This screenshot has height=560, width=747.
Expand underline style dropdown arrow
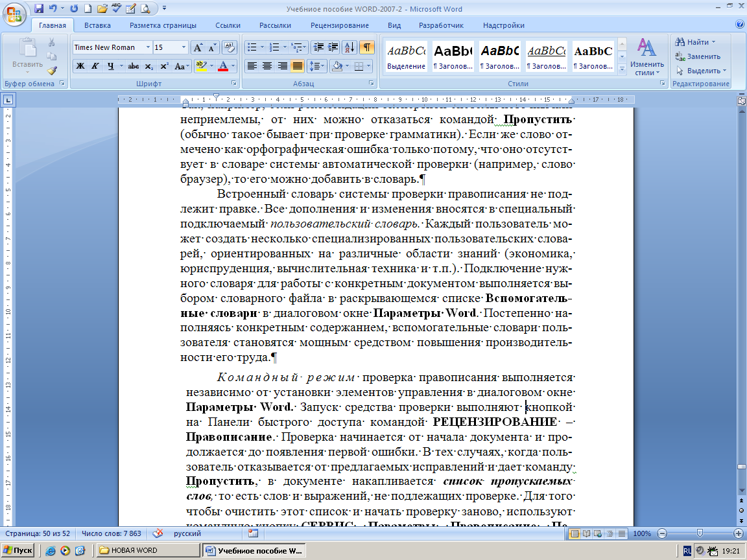coord(121,66)
